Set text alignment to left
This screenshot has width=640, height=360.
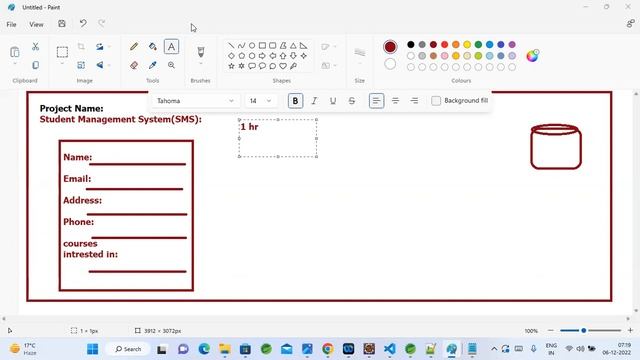(x=376, y=101)
